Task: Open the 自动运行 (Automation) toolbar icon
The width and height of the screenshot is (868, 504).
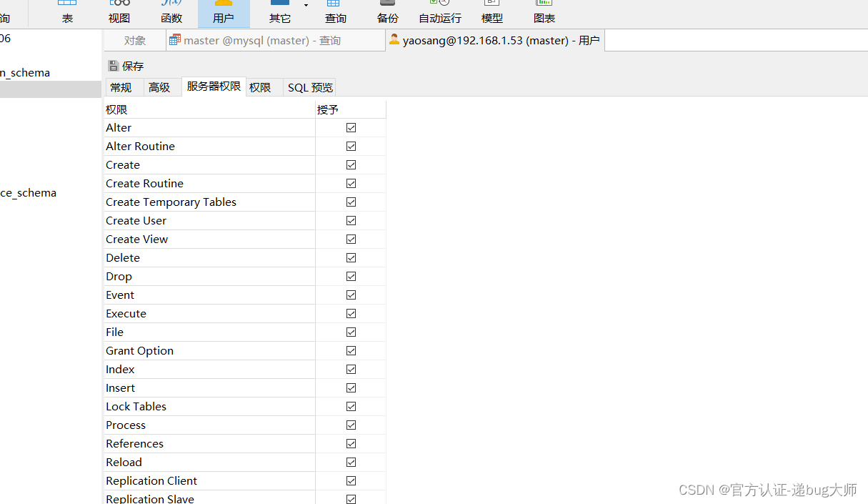Action: click(x=440, y=13)
